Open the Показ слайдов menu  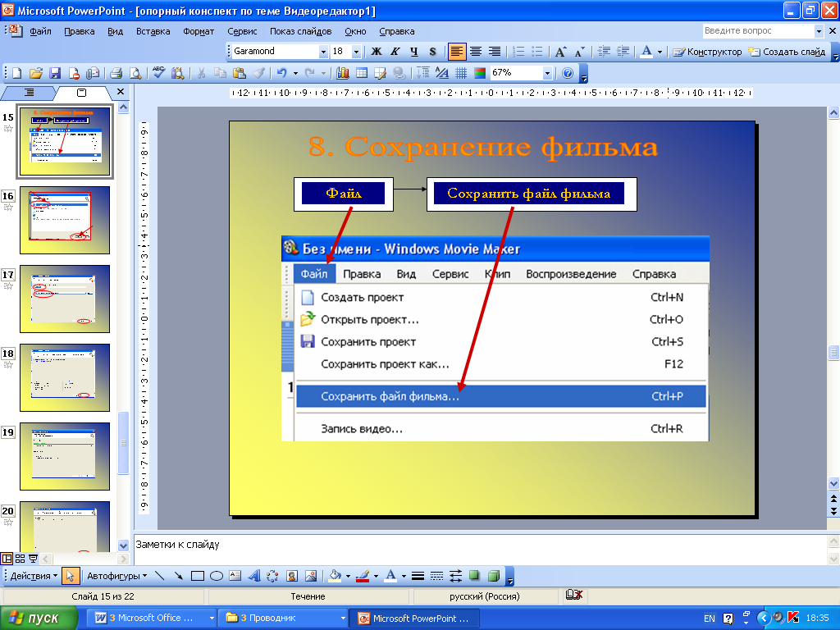(300, 31)
